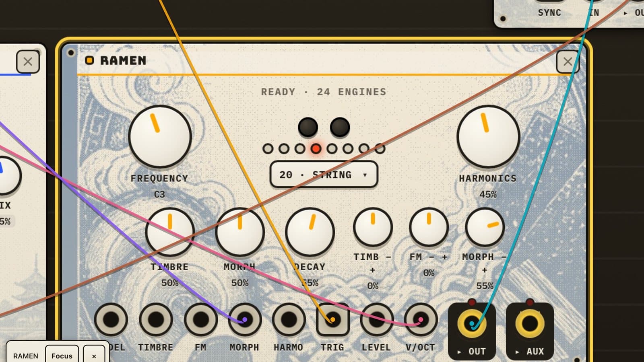644x362 pixels.
Task: Dismiss the RAMEN popup with its × button
Action: (x=94, y=356)
